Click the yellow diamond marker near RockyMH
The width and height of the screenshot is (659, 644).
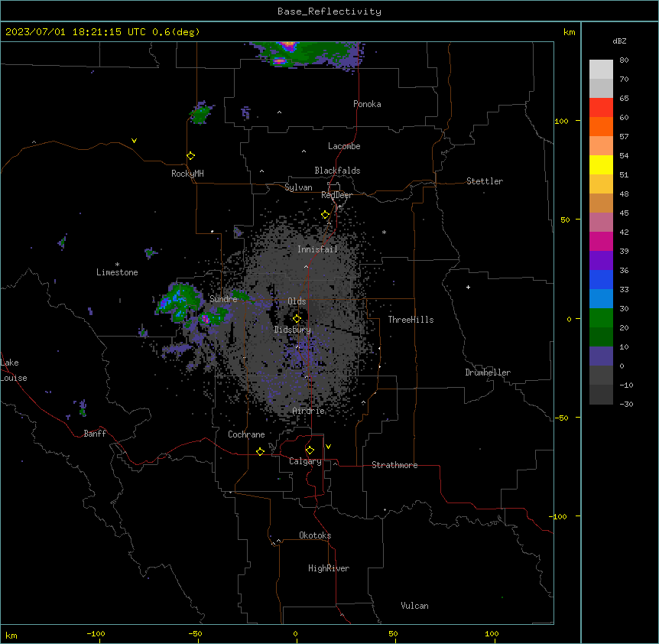[190, 156]
